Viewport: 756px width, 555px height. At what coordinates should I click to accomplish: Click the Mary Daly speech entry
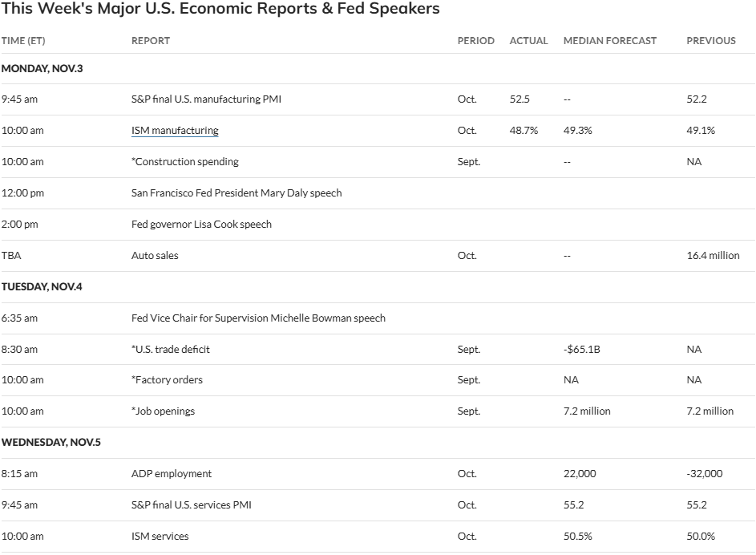[237, 193]
